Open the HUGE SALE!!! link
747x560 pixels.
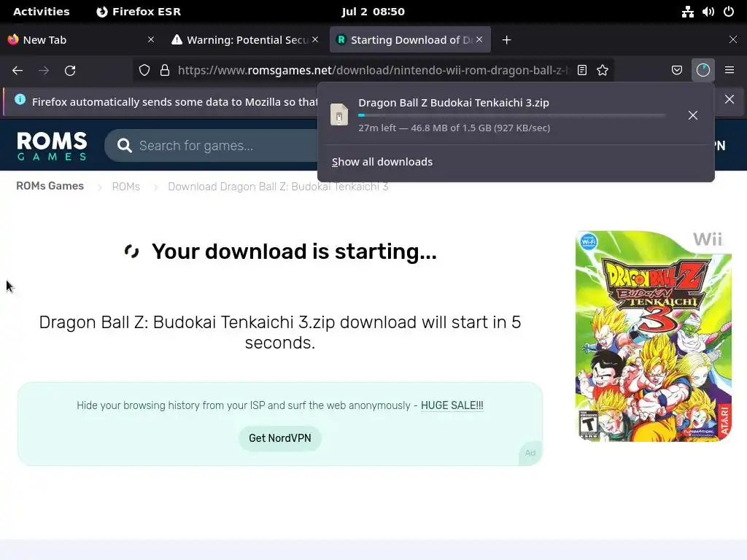point(452,405)
